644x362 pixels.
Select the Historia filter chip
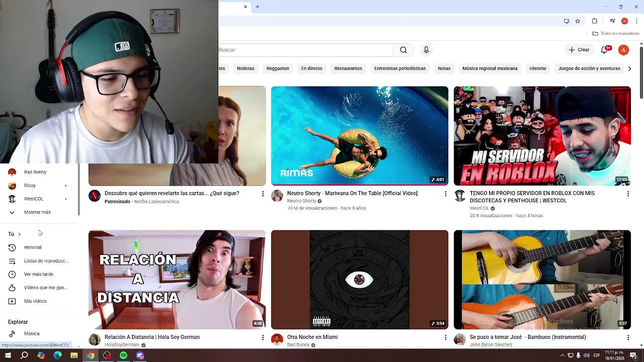[538, 68]
